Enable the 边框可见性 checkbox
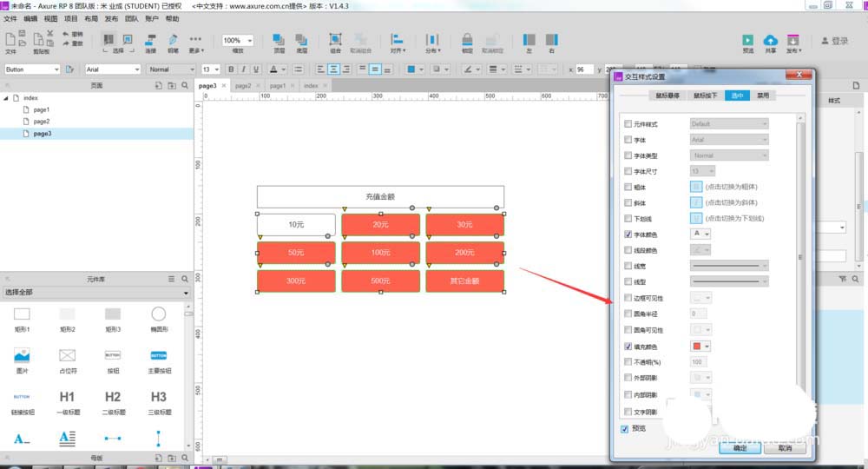Viewport: 868px width, 469px height. (x=628, y=298)
